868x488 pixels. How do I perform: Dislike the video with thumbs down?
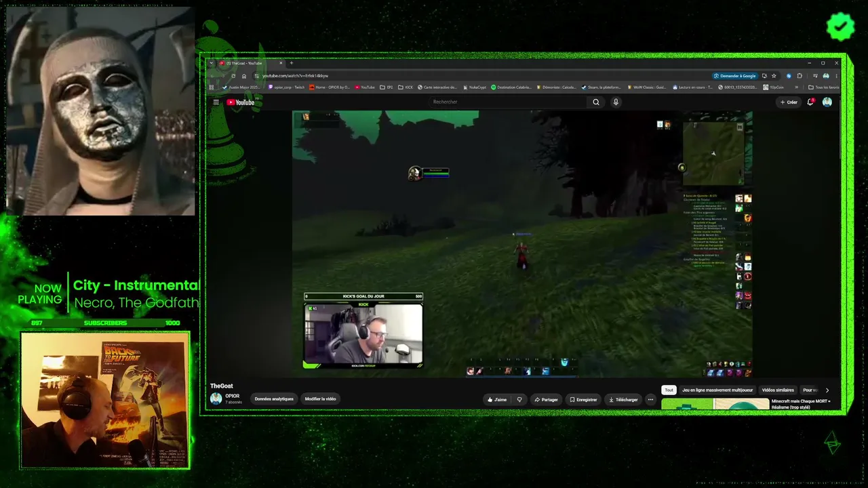[x=519, y=400]
